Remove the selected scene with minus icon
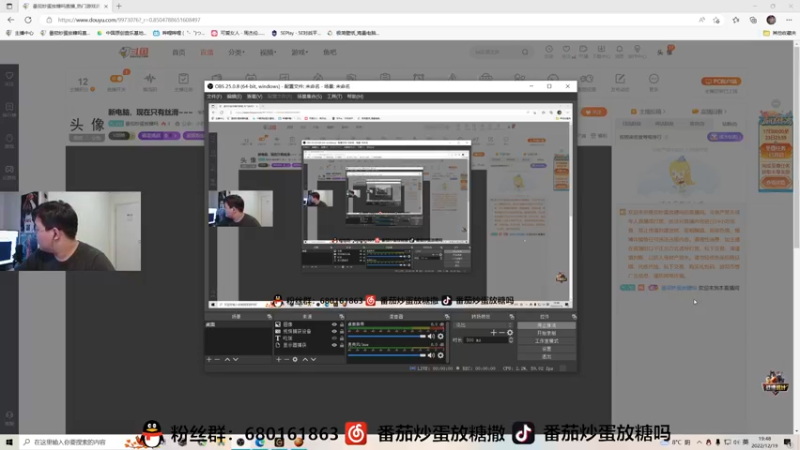The image size is (800, 450). tap(217, 359)
